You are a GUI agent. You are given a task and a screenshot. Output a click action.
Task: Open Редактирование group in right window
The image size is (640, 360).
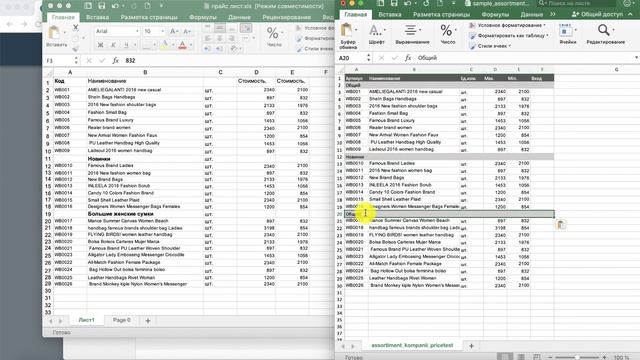pyautogui.click(x=605, y=34)
